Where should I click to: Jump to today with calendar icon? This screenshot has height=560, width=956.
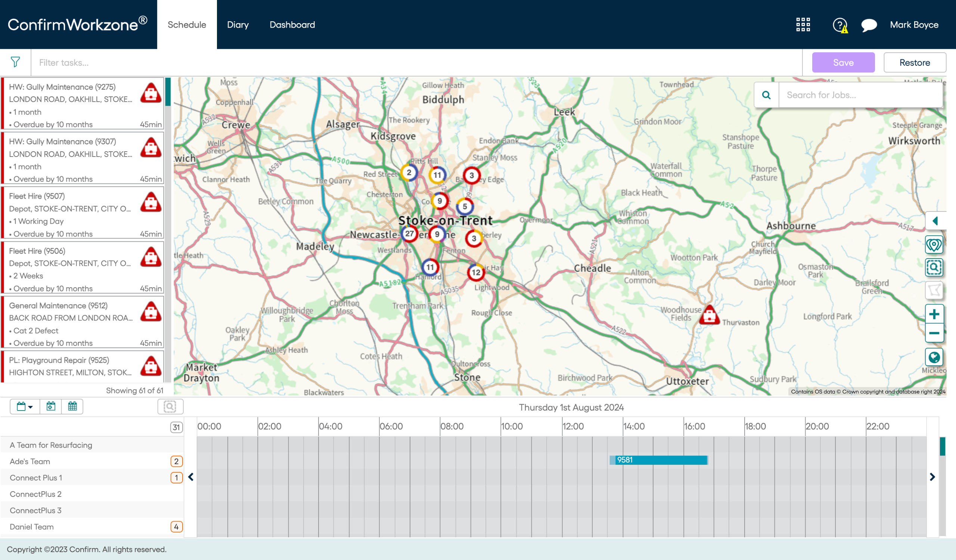[x=51, y=406]
